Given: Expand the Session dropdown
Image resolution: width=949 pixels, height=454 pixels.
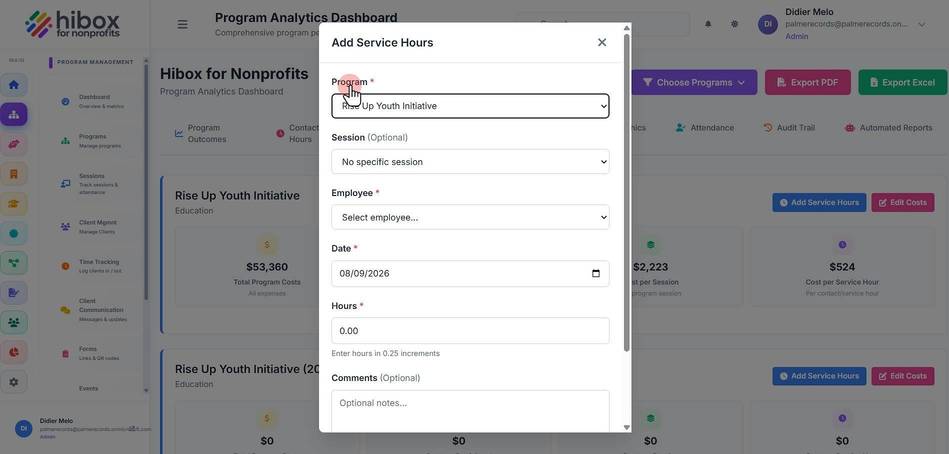Looking at the screenshot, I should point(470,162).
